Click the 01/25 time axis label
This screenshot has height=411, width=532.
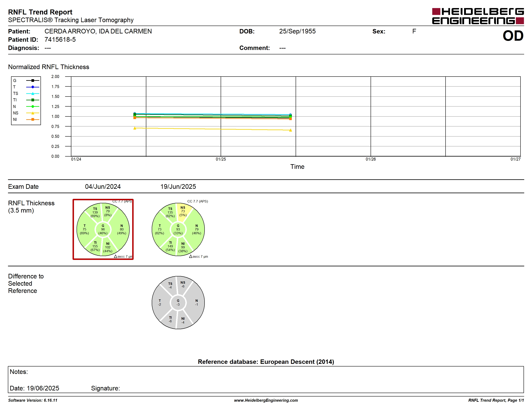221,159
